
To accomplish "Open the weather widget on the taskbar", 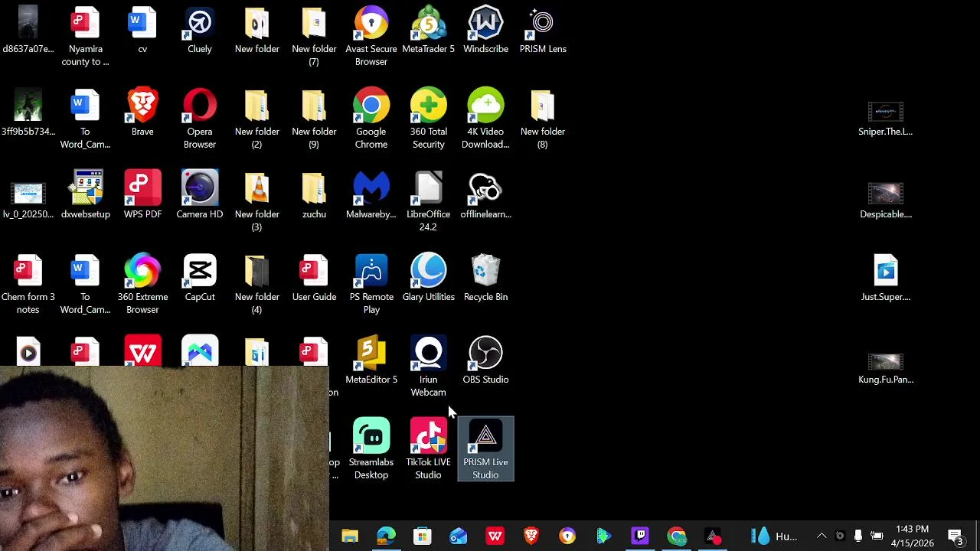I will point(775,536).
